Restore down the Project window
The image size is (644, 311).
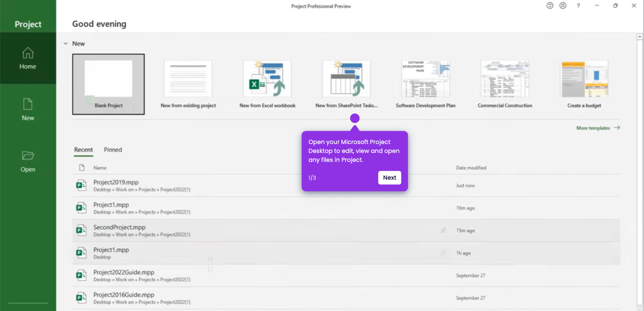615,6
